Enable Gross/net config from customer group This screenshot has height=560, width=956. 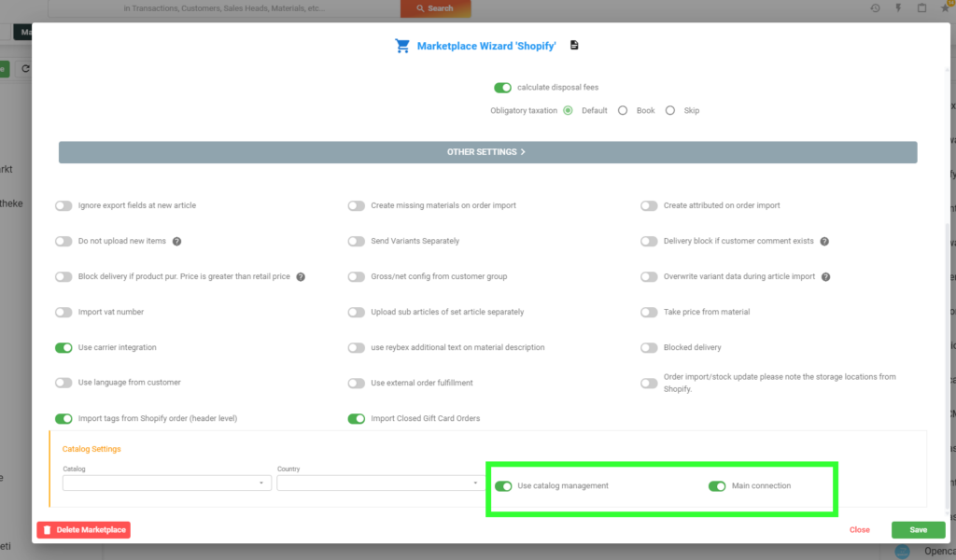tap(356, 276)
